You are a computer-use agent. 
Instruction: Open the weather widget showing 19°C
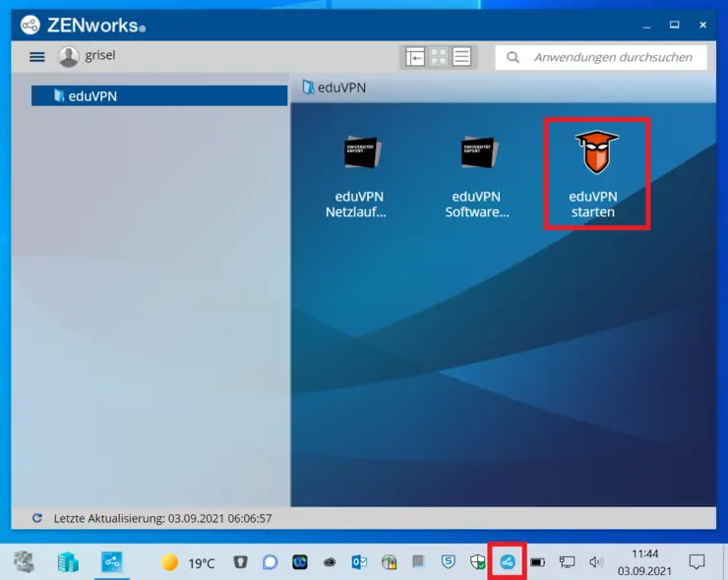coord(187,563)
